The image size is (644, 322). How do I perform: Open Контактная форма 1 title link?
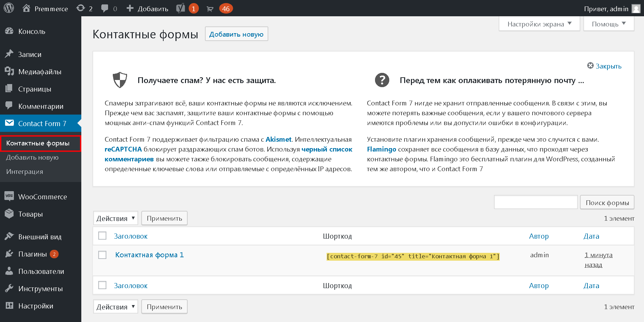(x=149, y=255)
